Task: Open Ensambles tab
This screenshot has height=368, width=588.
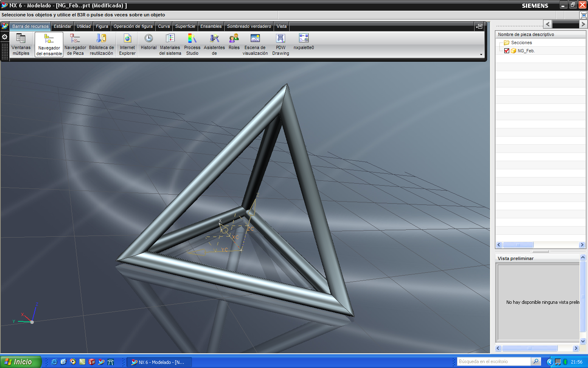Action: (211, 26)
